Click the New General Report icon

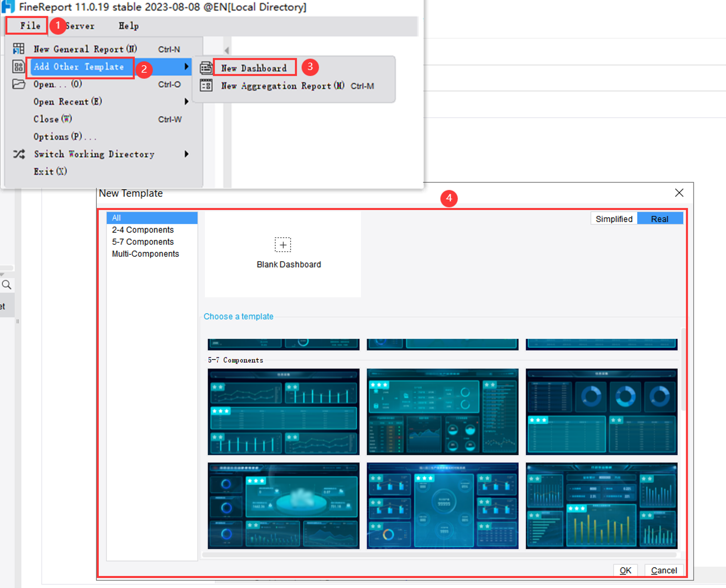18,48
